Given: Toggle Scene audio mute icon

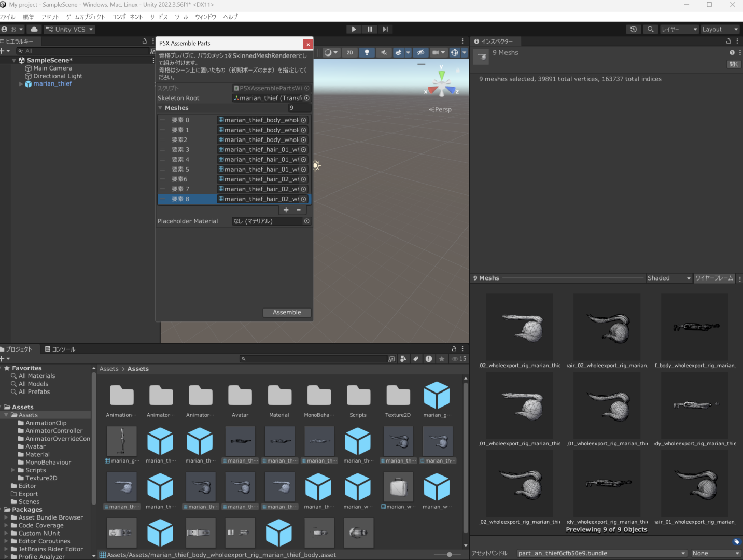Looking at the screenshot, I should pos(384,52).
